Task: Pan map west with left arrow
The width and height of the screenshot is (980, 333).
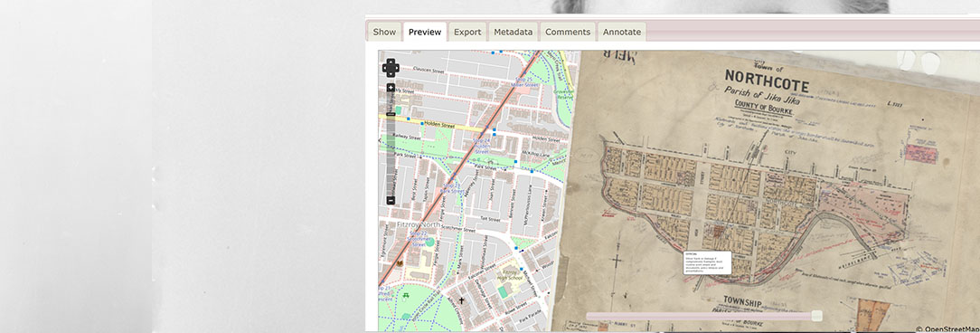Action: click(x=385, y=68)
